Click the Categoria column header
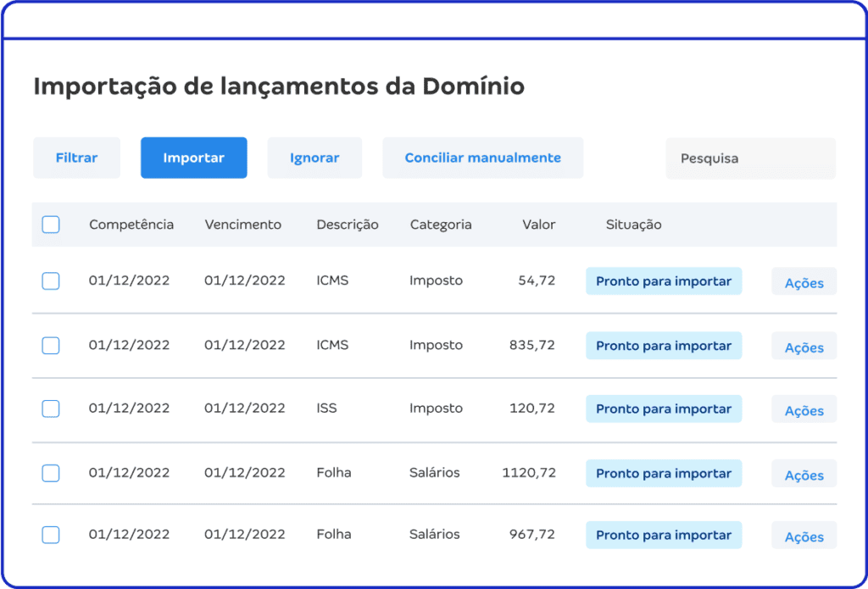The height and width of the screenshot is (589, 868). [x=441, y=225]
